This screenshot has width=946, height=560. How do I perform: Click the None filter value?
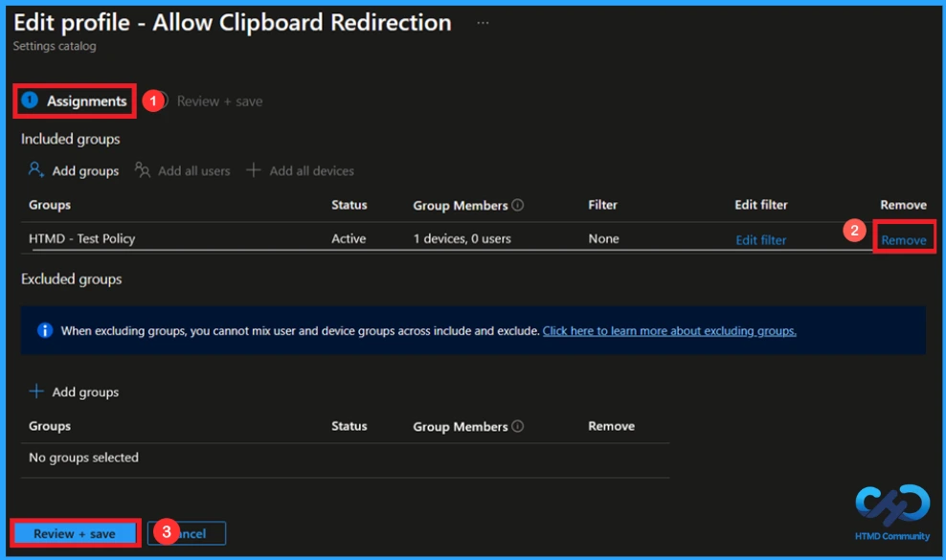603,238
